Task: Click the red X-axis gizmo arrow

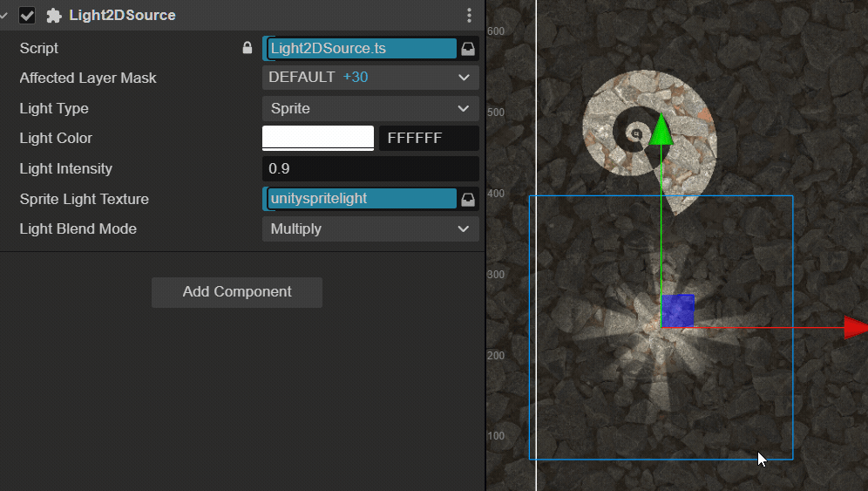Action: (x=856, y=328)
